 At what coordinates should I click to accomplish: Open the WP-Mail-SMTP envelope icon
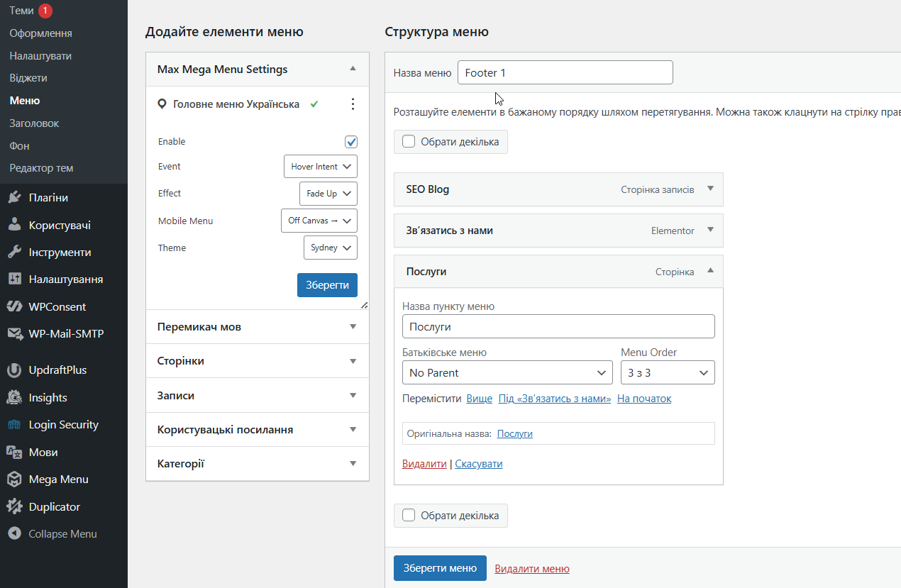pyautogui.click(x=14, y=334)
